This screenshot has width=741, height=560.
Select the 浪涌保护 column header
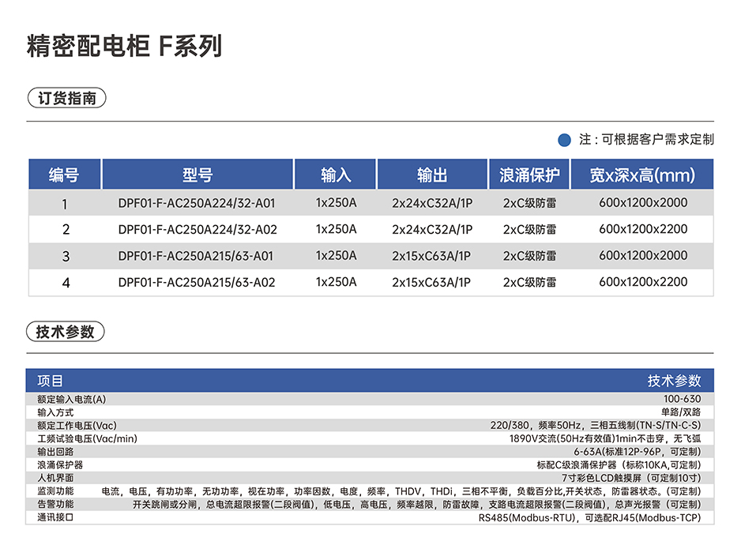(x=529, y=175)
